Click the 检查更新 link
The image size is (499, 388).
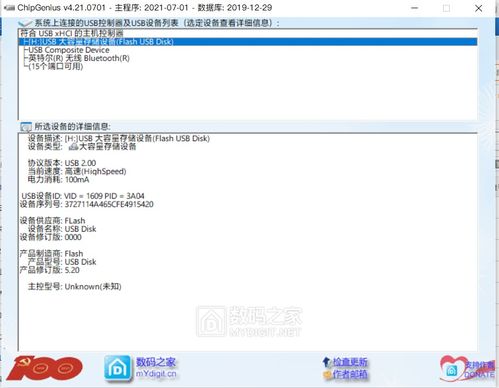350,362
